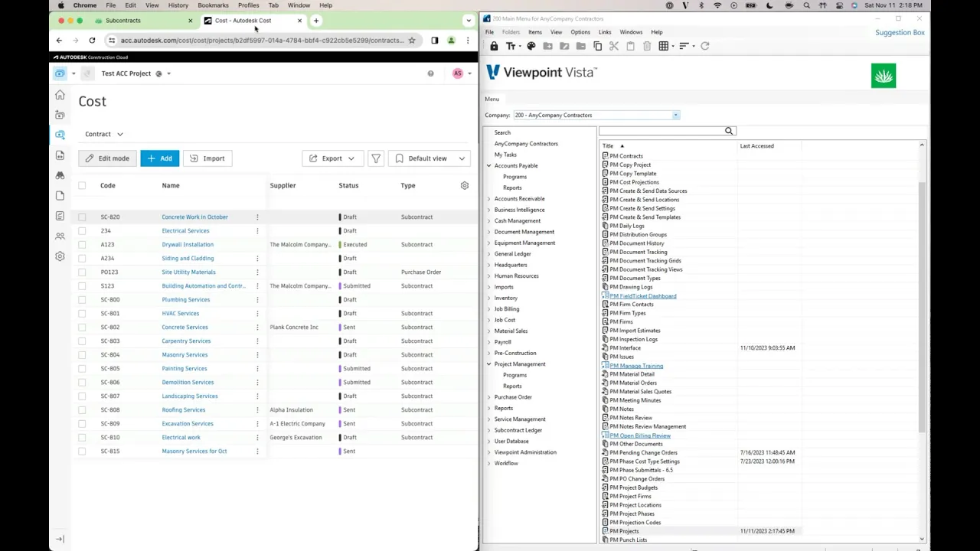The image size is (980, 551).
Task: Collapse the ACC sidebar with bottom arrow icon
Action: click(60, 539)
